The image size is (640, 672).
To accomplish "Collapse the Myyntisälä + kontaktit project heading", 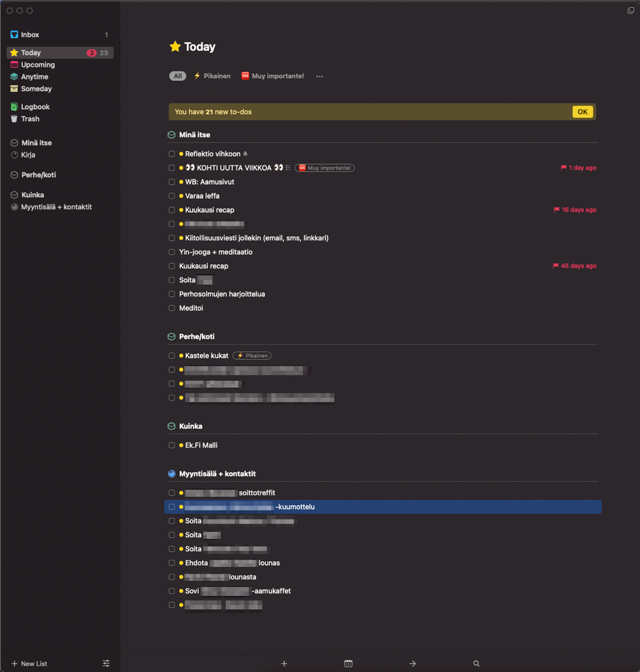I will click(x=217, y=474).
